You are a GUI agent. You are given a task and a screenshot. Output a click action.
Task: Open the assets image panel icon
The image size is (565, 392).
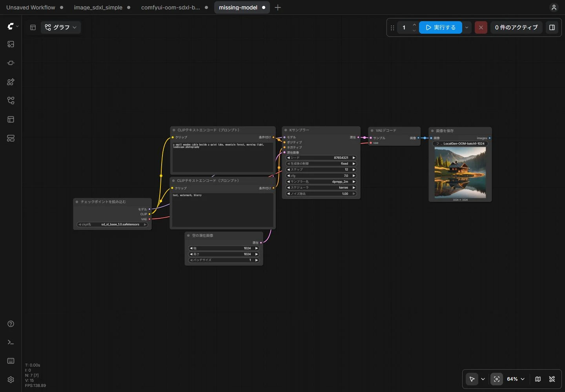[x=11, y=44]
